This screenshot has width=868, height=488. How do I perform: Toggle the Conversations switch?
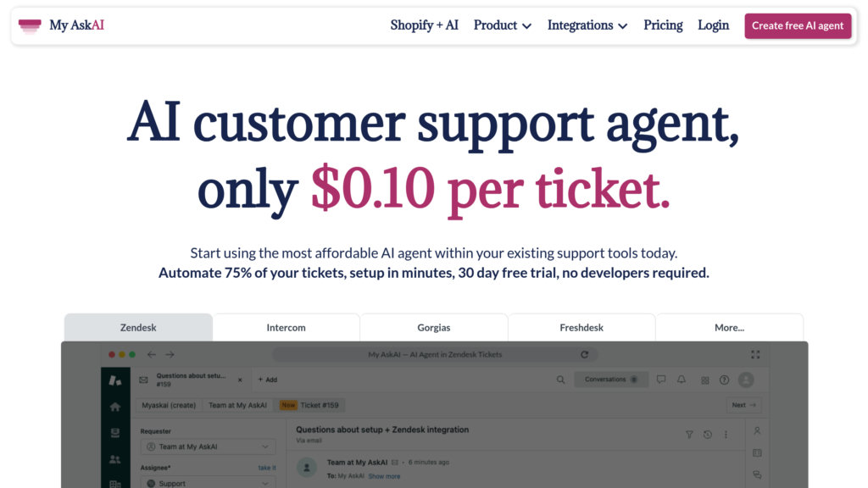point(634,380)
